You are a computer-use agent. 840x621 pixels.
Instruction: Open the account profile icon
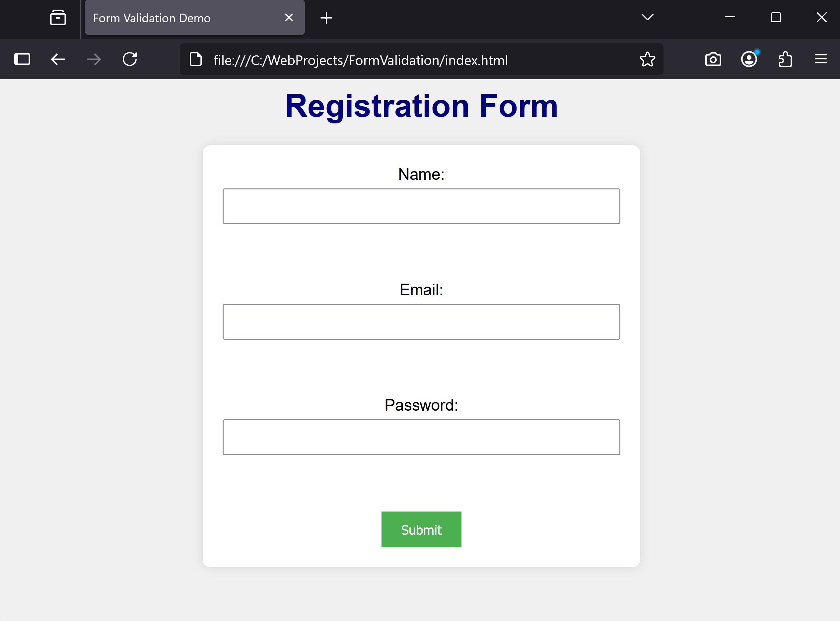coord(749,59)
